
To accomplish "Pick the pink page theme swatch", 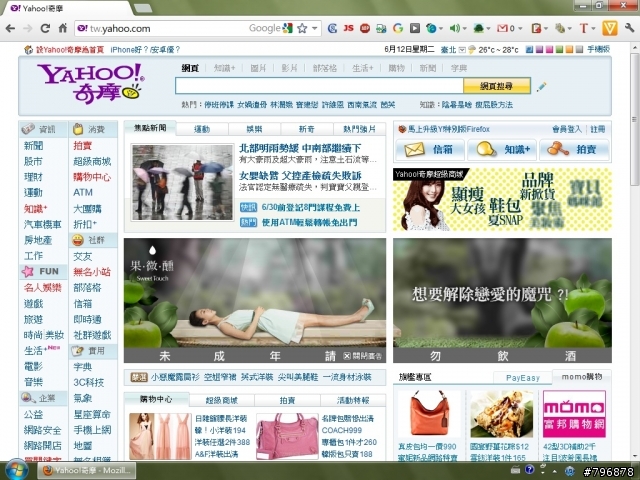I will (x=549, y=50).
